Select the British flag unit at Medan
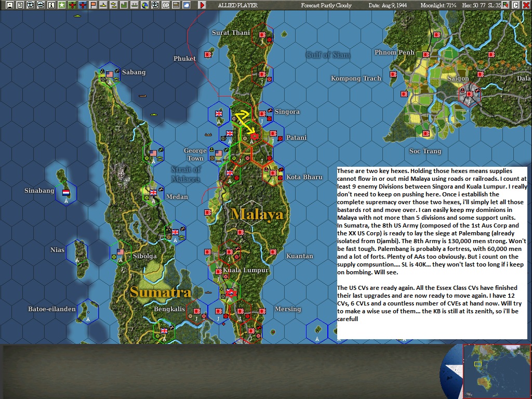The width and height of the screenshot is (532, 399). 153,193
